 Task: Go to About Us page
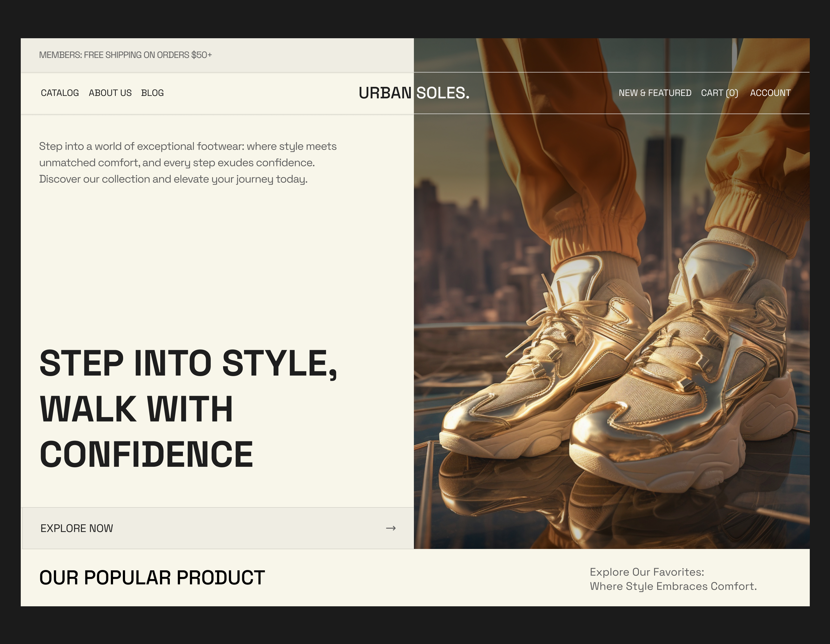[x=110, y=93]
